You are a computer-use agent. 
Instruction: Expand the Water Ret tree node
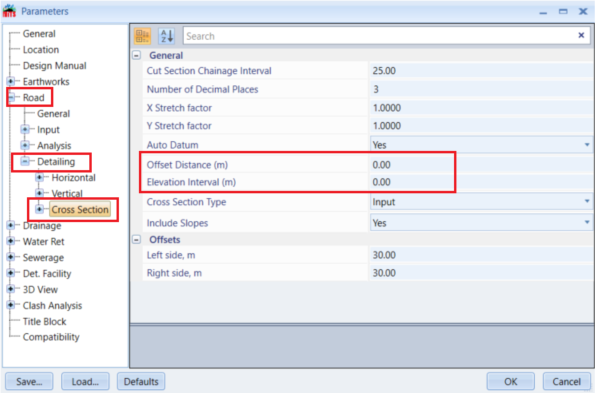[11, 241]
